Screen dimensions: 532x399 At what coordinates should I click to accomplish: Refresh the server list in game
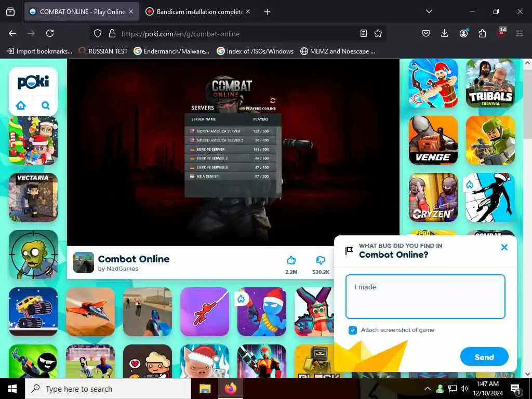click(x=273, y=100)
